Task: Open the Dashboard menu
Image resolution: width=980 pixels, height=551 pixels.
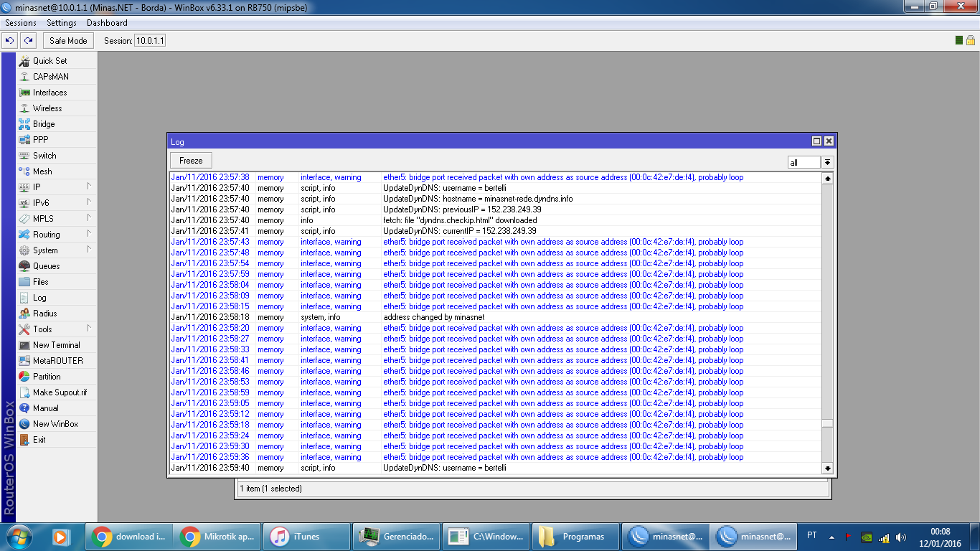Action: 107,23
